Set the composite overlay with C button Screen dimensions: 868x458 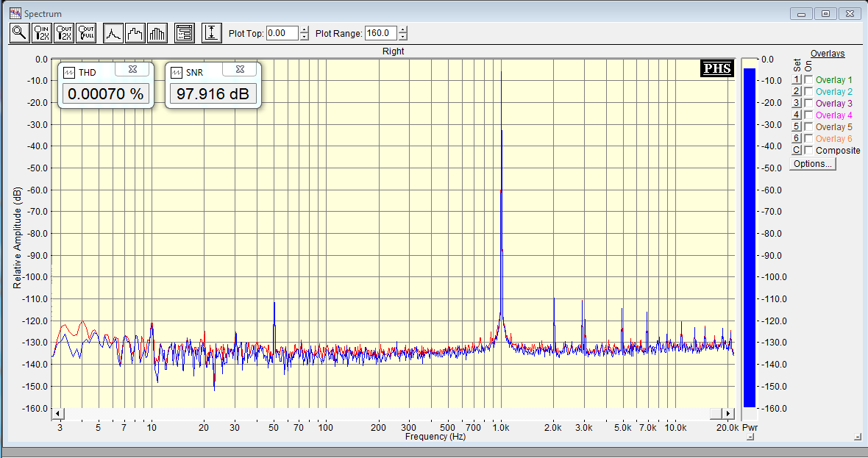[x=797, y=150]
